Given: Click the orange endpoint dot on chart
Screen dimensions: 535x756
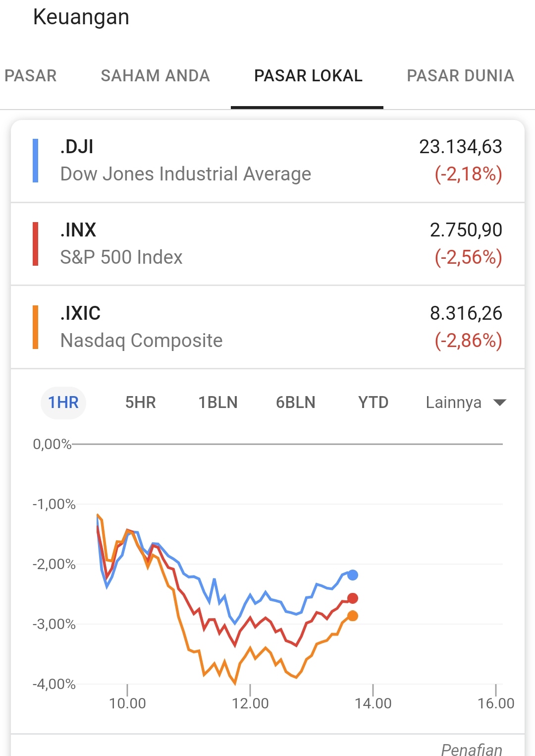Looking at the screenshot, I should (x=353, y=616).
